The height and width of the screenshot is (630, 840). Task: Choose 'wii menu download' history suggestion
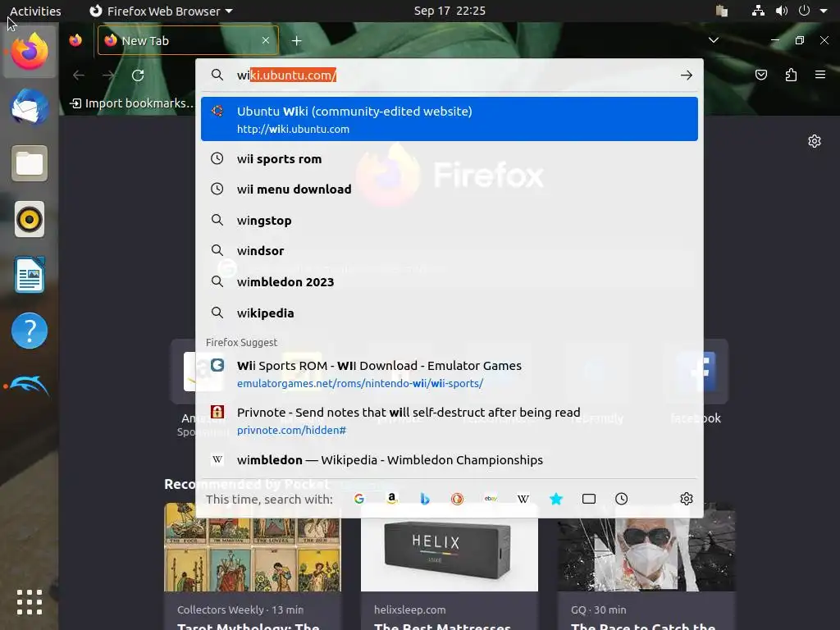point(449,189)
